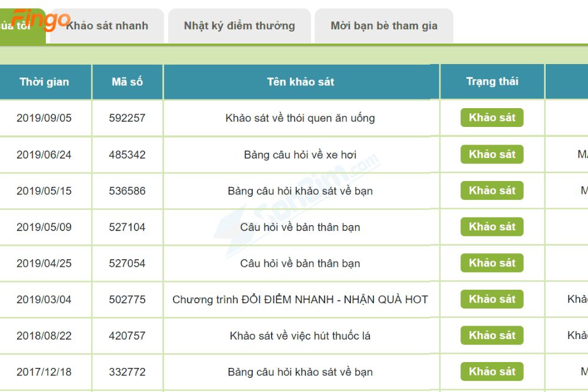This screenshot has width=588, height=392.
Task: Click Khảo sát button for survey 536586
Action: pyautogui.click(x=492, y=190)
